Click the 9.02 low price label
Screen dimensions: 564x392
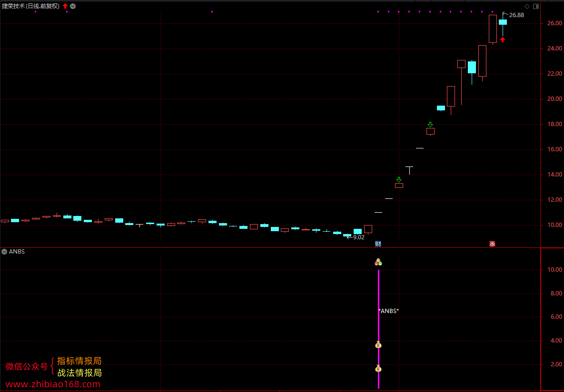pos(358,237)
